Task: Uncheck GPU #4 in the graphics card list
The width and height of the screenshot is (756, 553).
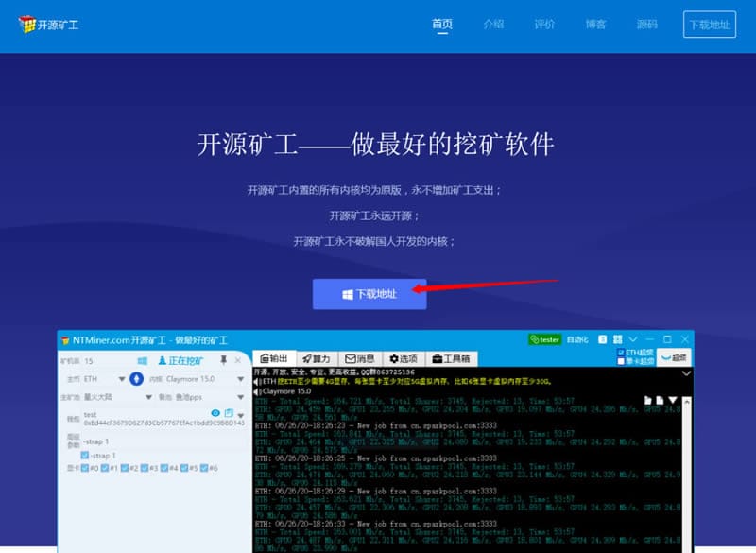Action: [x=164, y=467]
